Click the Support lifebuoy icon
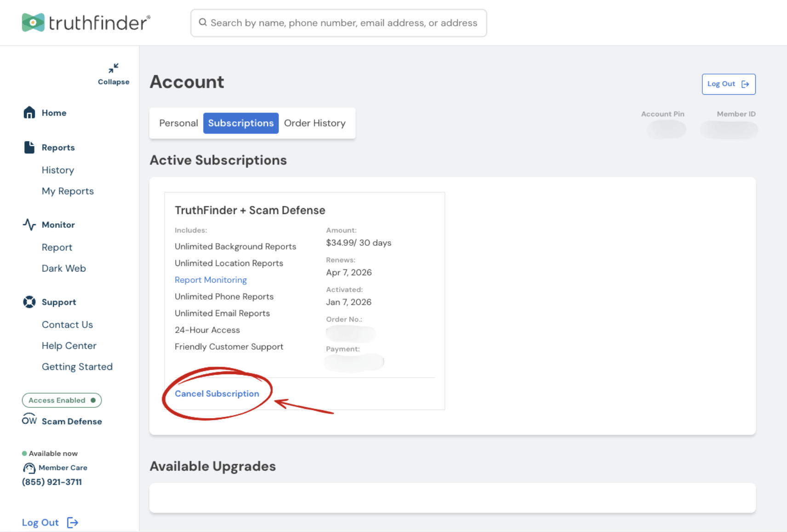The width and height of the screenshot is (787, 532). pyautogui.click(x=29, y=302)
